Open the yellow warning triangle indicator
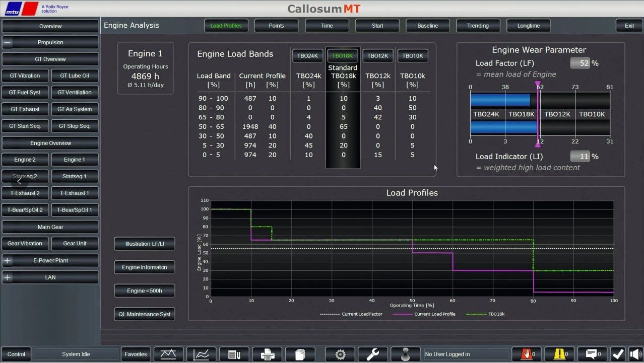The height and width of the screenshot is (363, 644). tap(560, 354)
